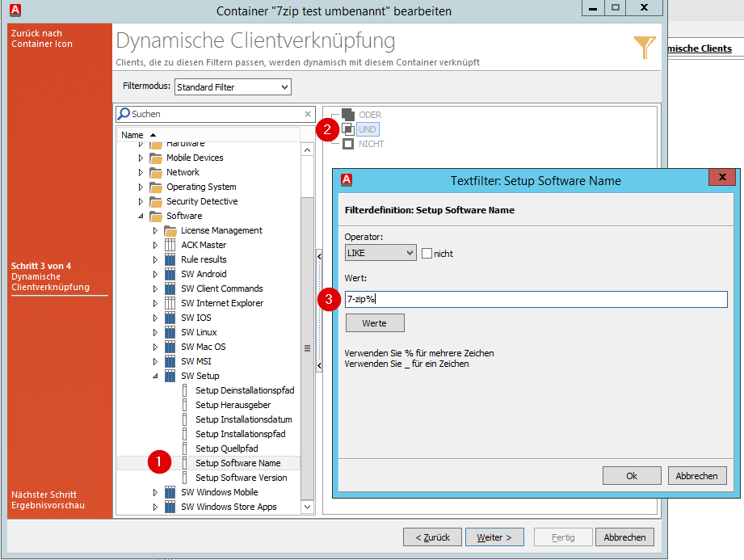744x560 pixels.
Task: Click the SW Linux table icon
Action: click(x=170, y=332)
